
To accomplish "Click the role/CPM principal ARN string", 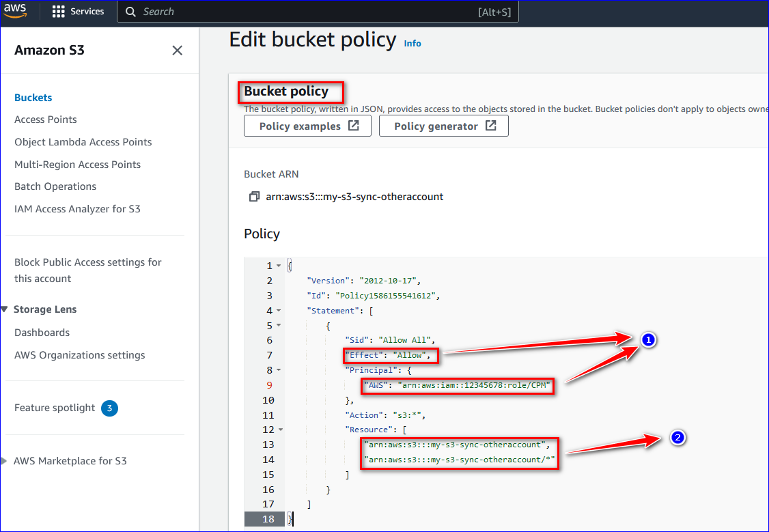I will coord(474,385).
